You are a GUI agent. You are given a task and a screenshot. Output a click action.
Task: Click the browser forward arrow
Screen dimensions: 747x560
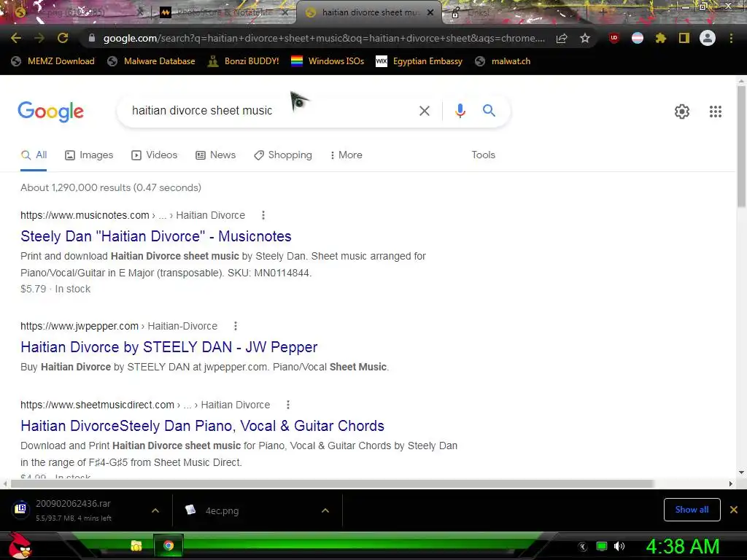[x=39, y=38]
